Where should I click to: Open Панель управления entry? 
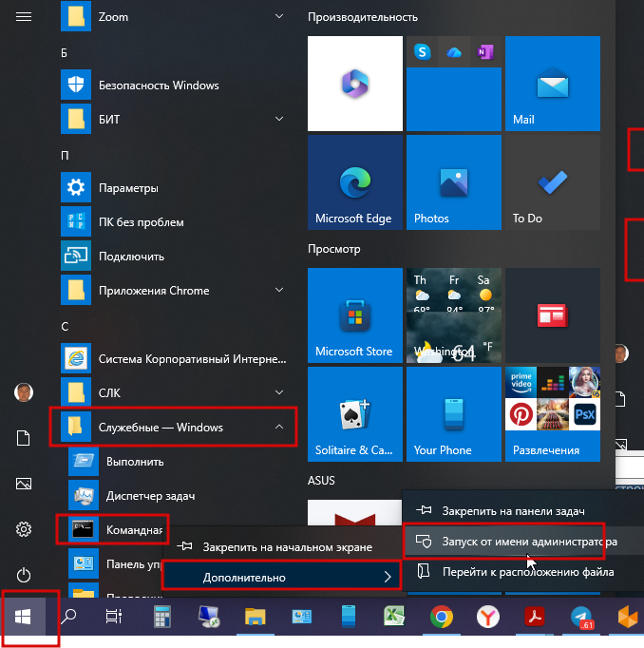pyautogui.click(x=116, y=563)
